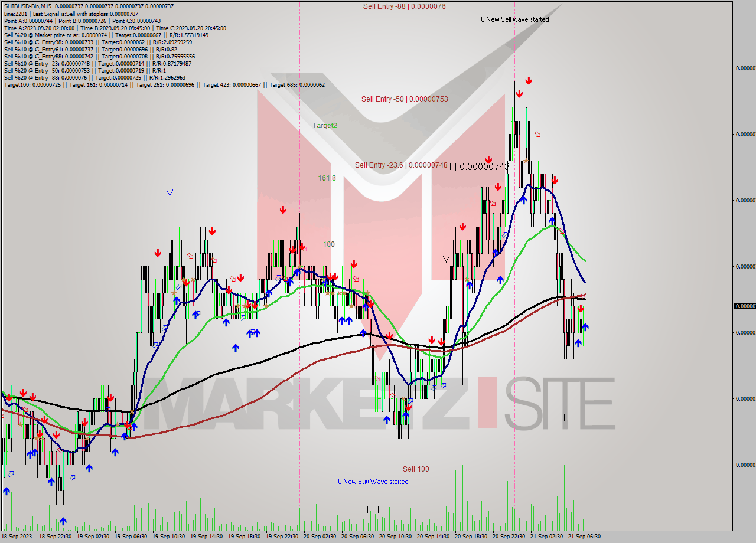Select 'Sell Entry -23.6 | 0.00000748' label
Viewport: 756px width, 543px height.
(401, 165)
